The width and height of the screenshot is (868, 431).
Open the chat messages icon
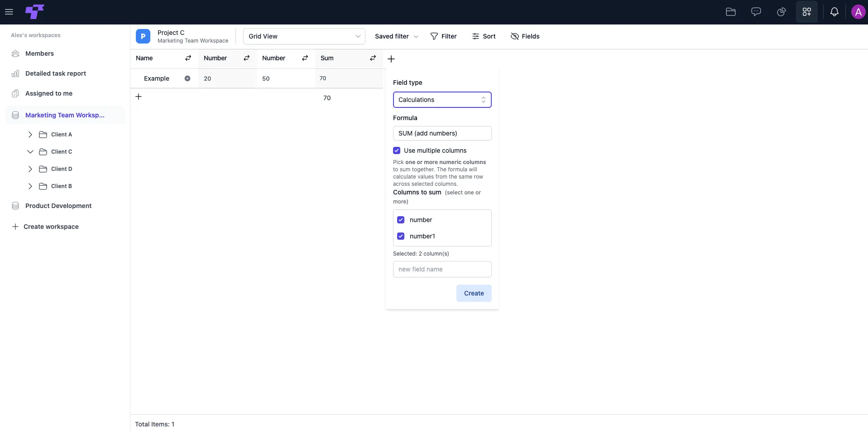756,12
